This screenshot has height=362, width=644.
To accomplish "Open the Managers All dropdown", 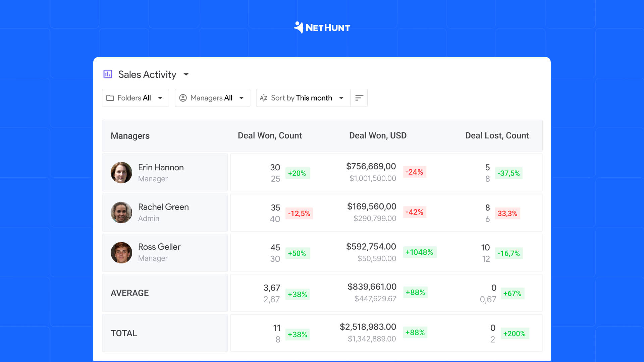I will coord(241,98).
